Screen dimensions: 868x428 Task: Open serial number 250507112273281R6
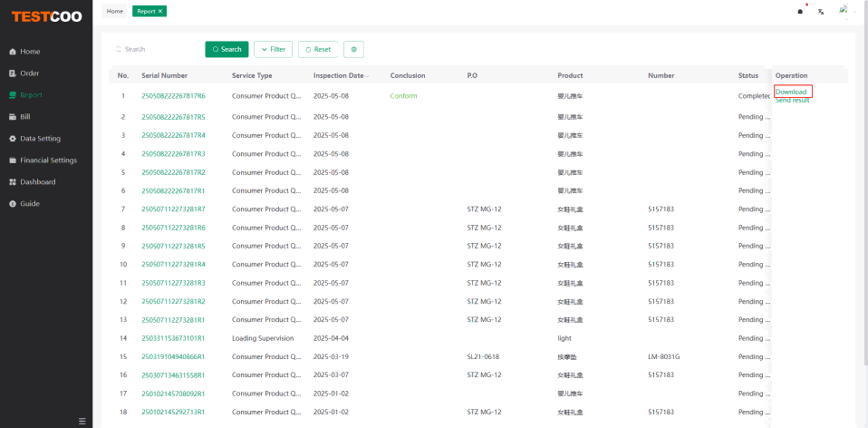173,228
